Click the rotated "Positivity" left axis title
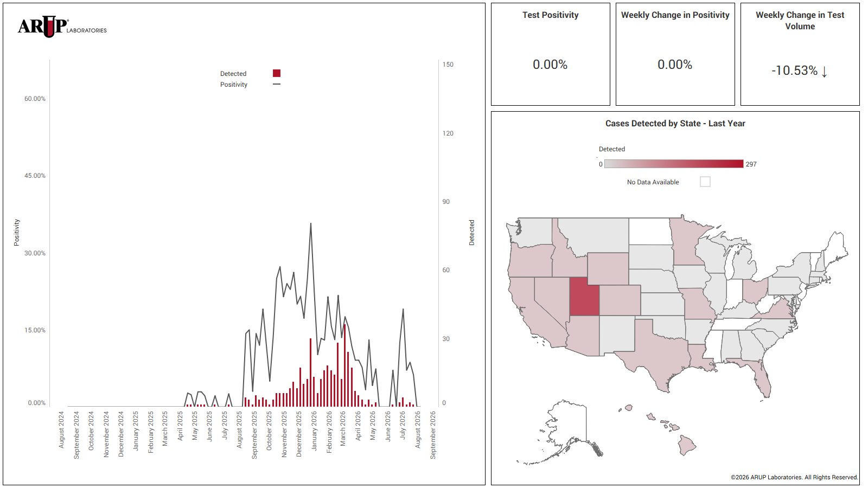The image size is (868, 488). [x=17, y=233]
